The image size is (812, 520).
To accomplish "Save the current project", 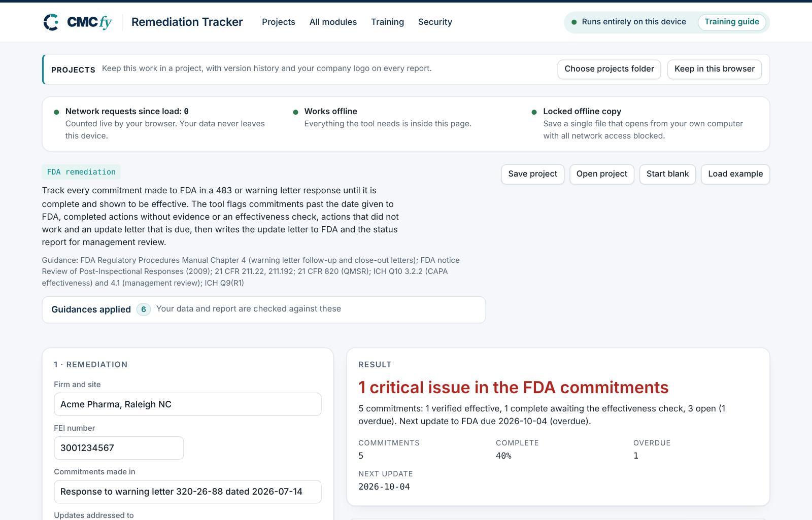I will (x=532, y=174).
